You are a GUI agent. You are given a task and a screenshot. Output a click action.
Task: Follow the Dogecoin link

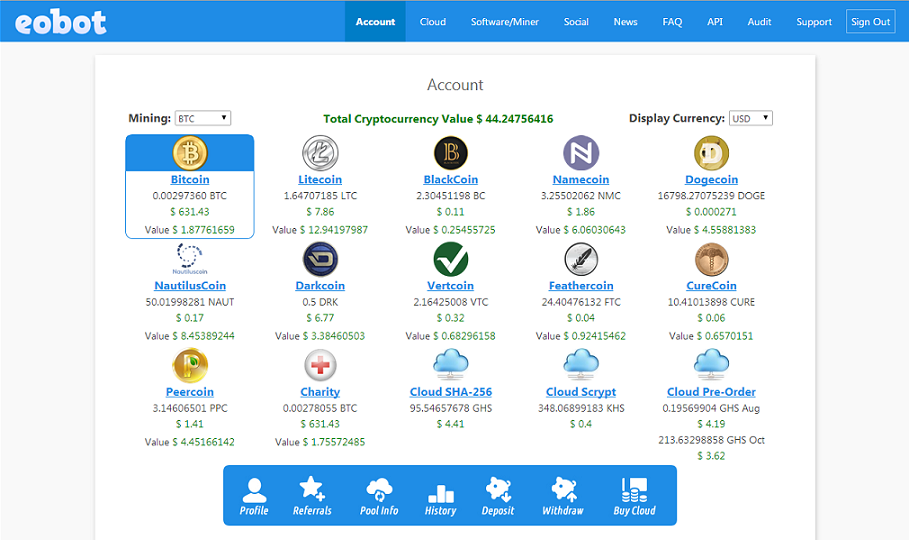coord(711,180)
